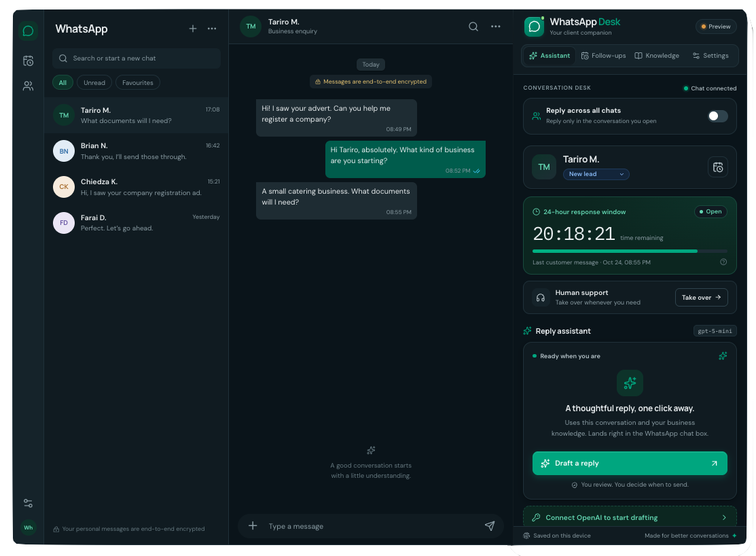Open Chiedza K. chat in the list
The width and height of the screenshot is (756, 556).
[137, 187]
